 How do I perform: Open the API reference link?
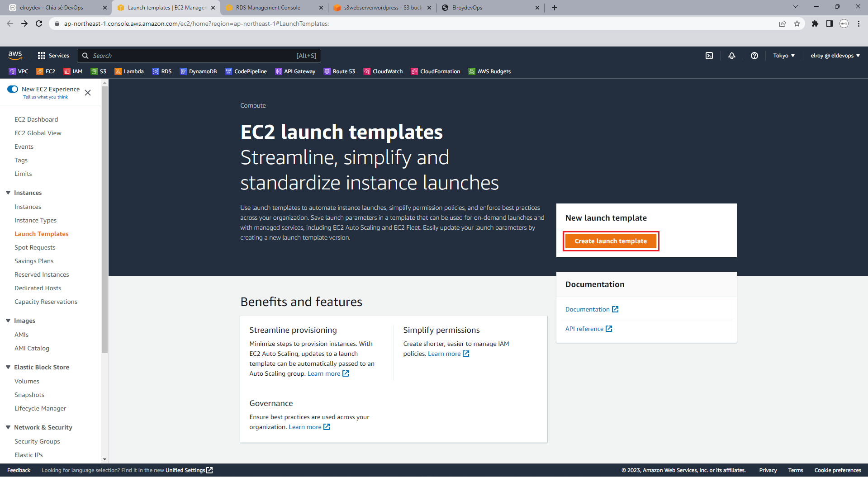(x=588, y=329)
